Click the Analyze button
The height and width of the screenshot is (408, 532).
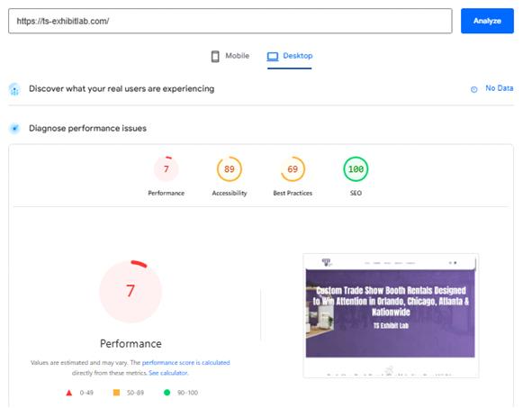tap(487, 21)
